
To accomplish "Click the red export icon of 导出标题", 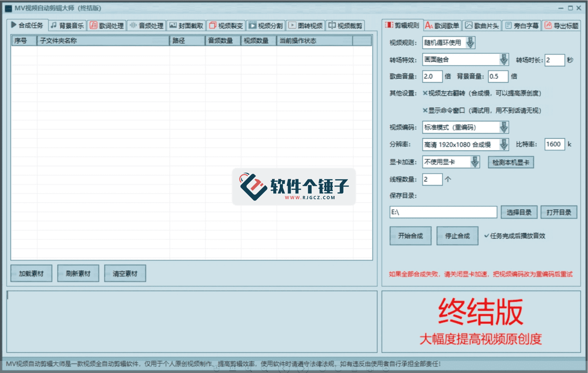I will pos(548,25).
